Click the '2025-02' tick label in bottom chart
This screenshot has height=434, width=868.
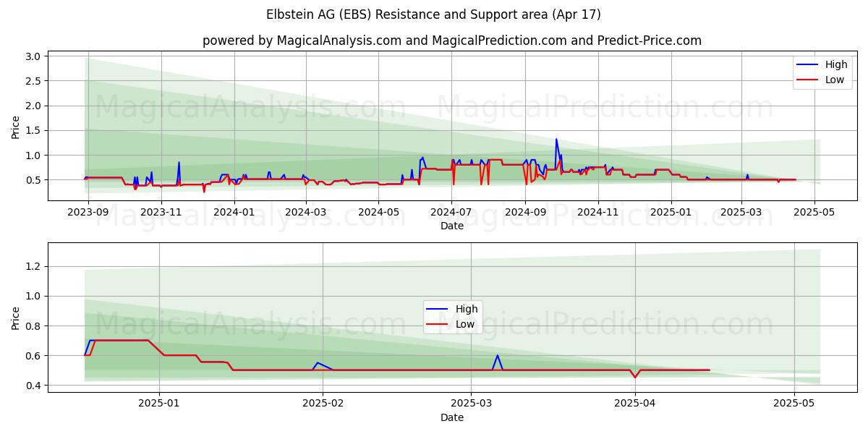323,404
